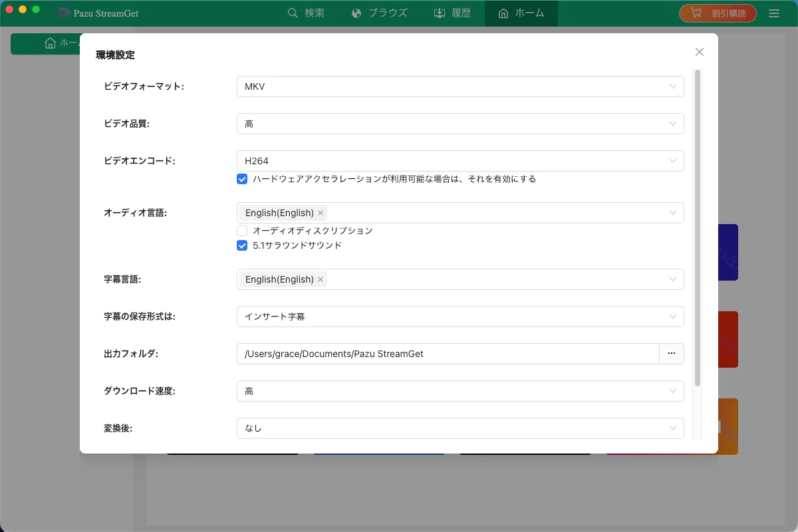This screenshot has width=798, height=532.
Task: Browse output folder with ellipsis button
Action: click(672, 354)
